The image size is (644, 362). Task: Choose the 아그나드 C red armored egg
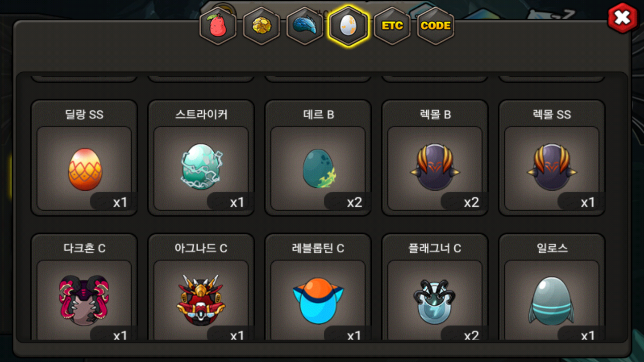tap(201, 287)
